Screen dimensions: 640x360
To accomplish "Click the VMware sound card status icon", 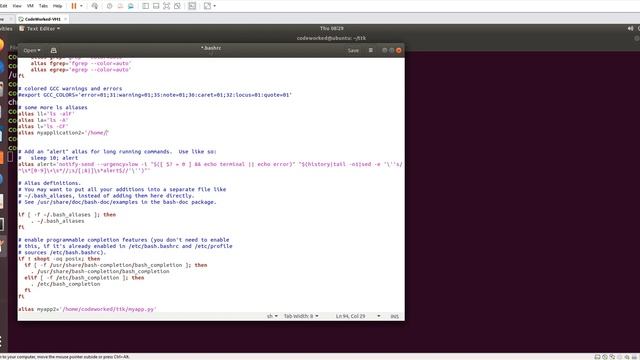I will (x=627, y=357).
